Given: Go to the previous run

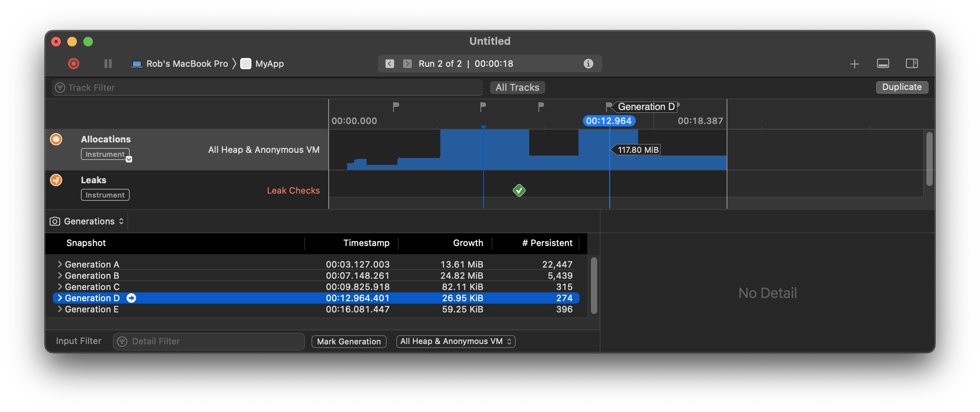Looking at the screenshot, I should click(x=390, y=64).
